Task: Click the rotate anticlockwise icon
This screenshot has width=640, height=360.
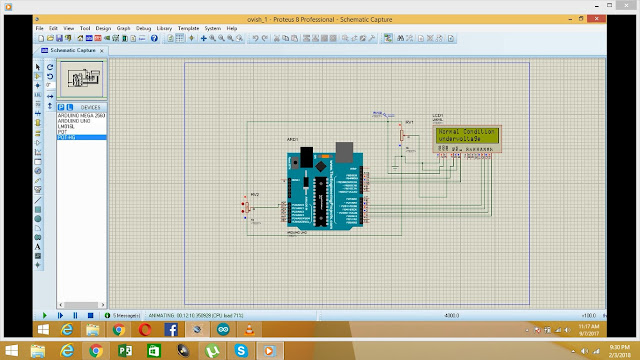Action: click(50, 76)
